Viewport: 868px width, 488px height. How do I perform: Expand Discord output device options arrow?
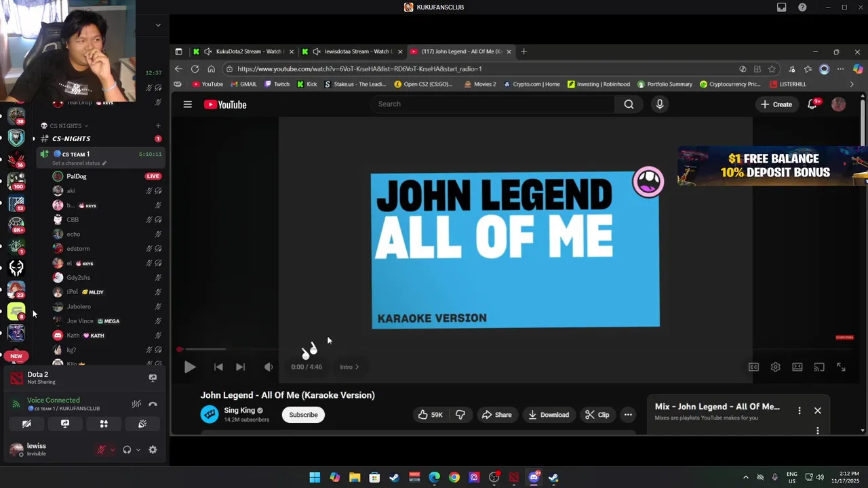coord(138,449)
